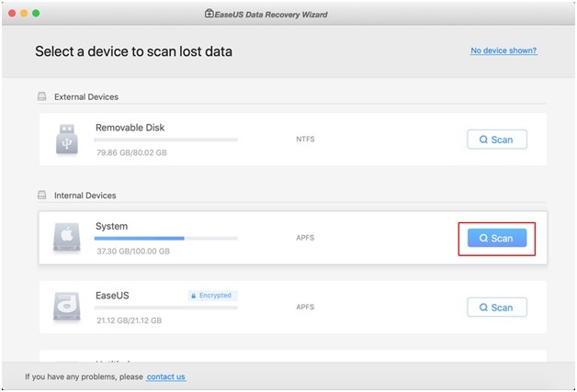Minimize the window with yellow button

(x=24, y=13)
